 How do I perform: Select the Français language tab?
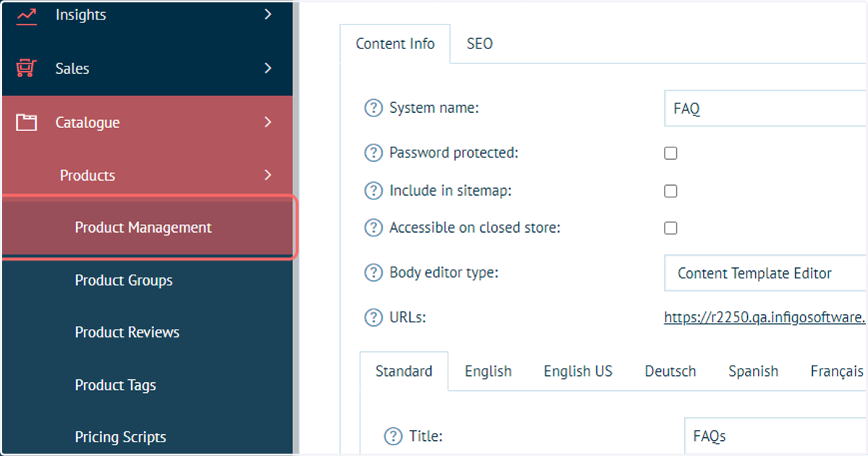coord(837,371)
